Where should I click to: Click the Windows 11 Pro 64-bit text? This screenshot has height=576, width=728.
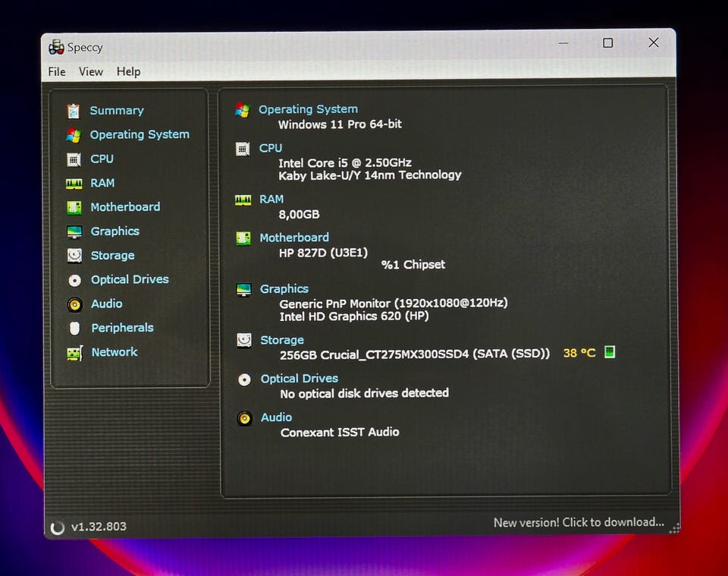(x=340, y=124)
